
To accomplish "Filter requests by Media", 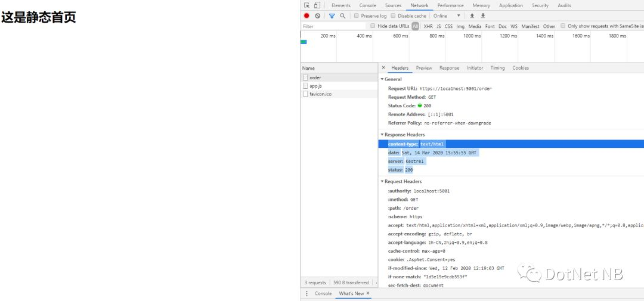I will pos(475,26).
